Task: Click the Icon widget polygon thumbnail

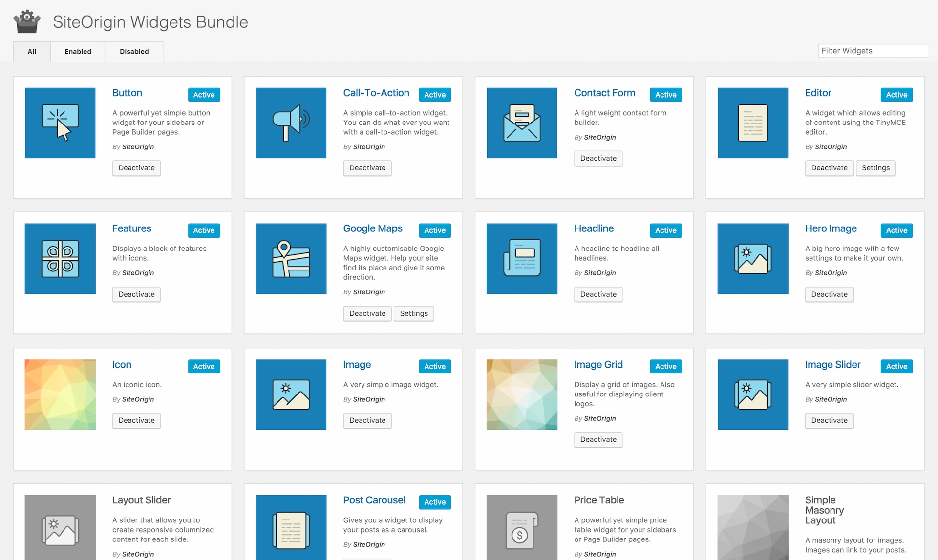Action: point(60,394)
